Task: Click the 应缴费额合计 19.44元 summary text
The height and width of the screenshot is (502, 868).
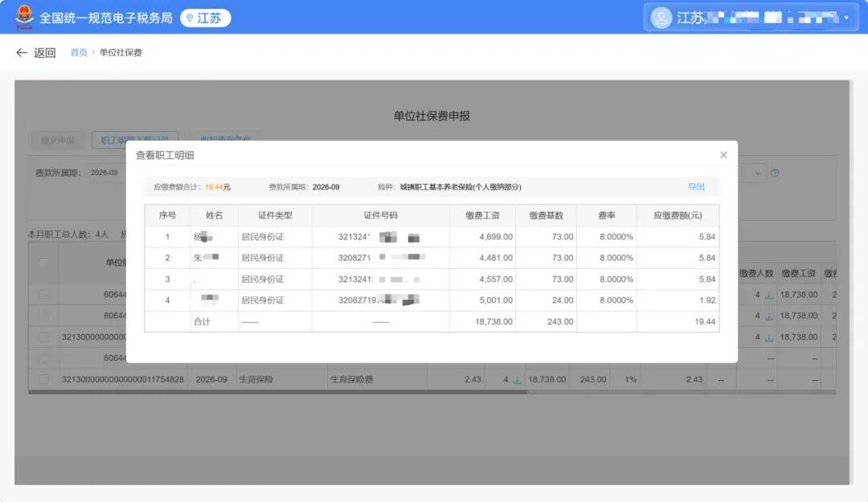Action: (192, 187)
